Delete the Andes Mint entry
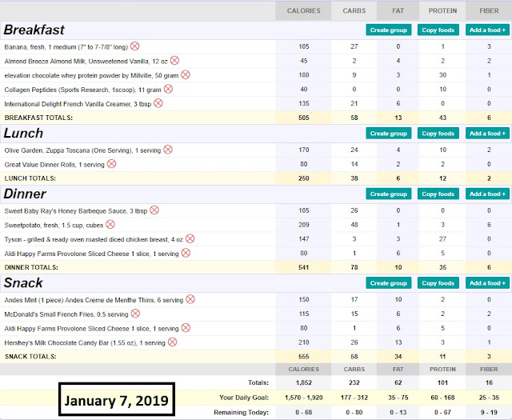The image size is (512, 420). (190, 299)
